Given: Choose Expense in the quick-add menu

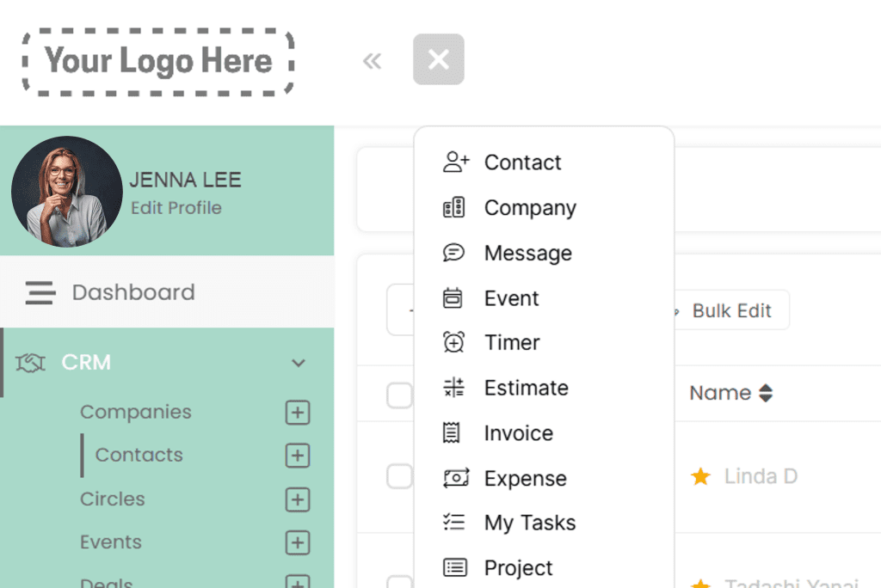Looking at the screenshot, I should pos(525,479).
